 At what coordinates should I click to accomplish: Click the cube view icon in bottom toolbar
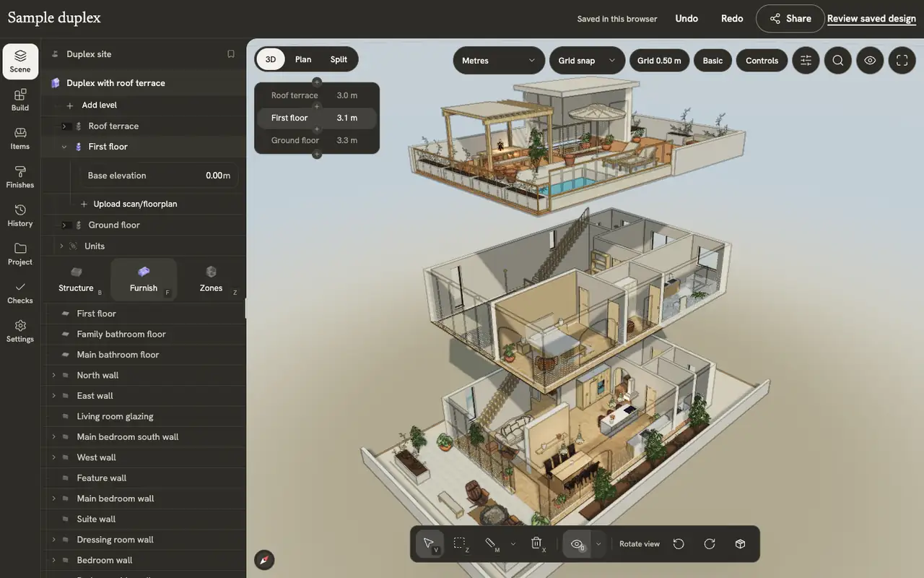740,544
